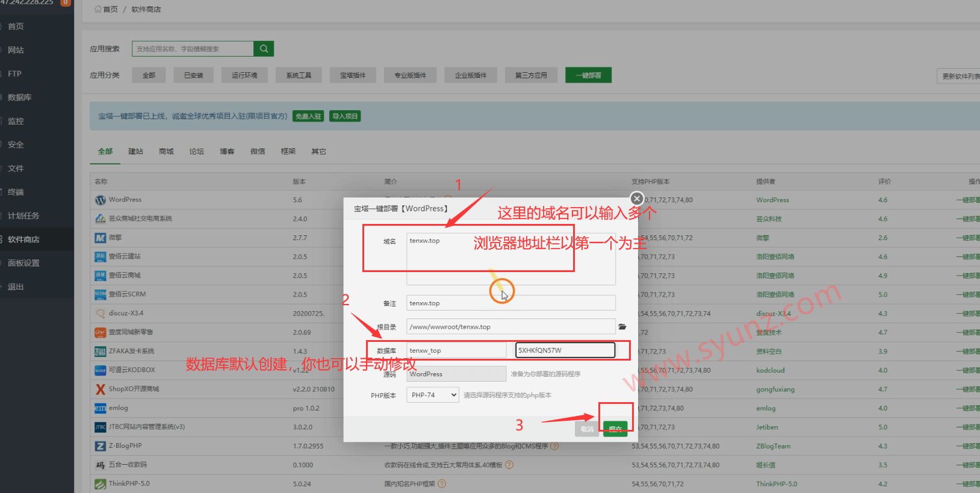Switch to the 微信 tab
This screenshot has width=980, height=493.
(x=258, y=152)
